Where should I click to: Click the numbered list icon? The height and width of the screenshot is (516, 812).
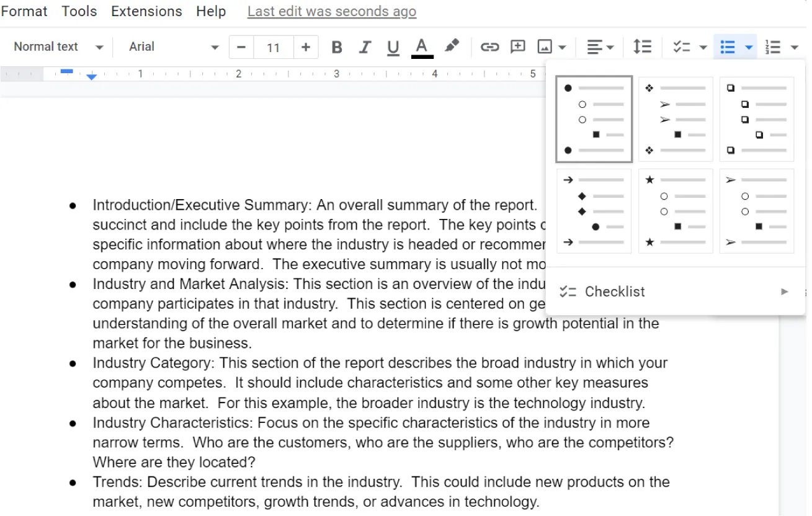(x=773, y=47)
